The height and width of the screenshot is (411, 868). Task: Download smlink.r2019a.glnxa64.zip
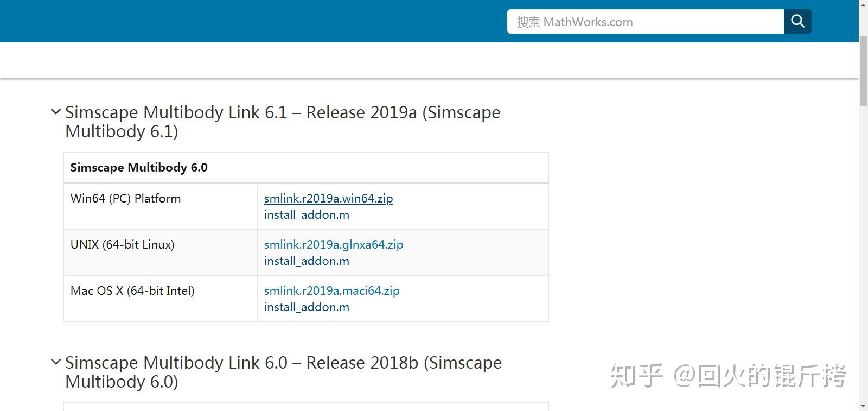tap(333, 245)
